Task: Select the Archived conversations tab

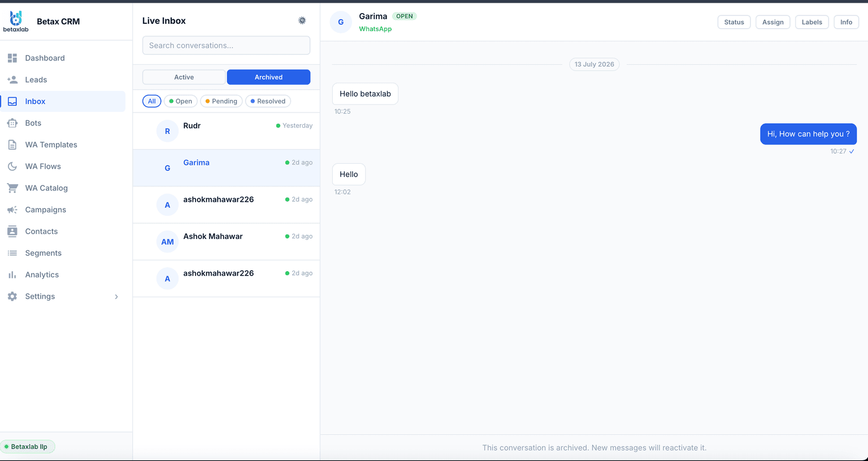Action: pos(268,77)
